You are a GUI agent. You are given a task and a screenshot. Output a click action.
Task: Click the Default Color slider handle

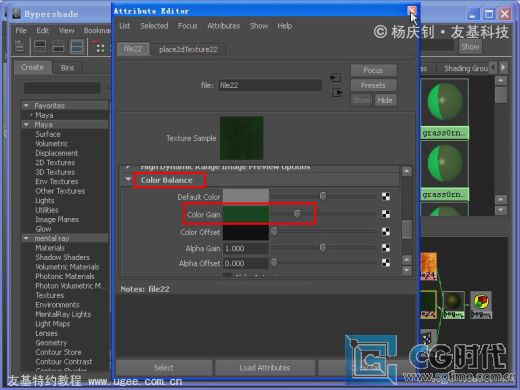coord(323,196)
